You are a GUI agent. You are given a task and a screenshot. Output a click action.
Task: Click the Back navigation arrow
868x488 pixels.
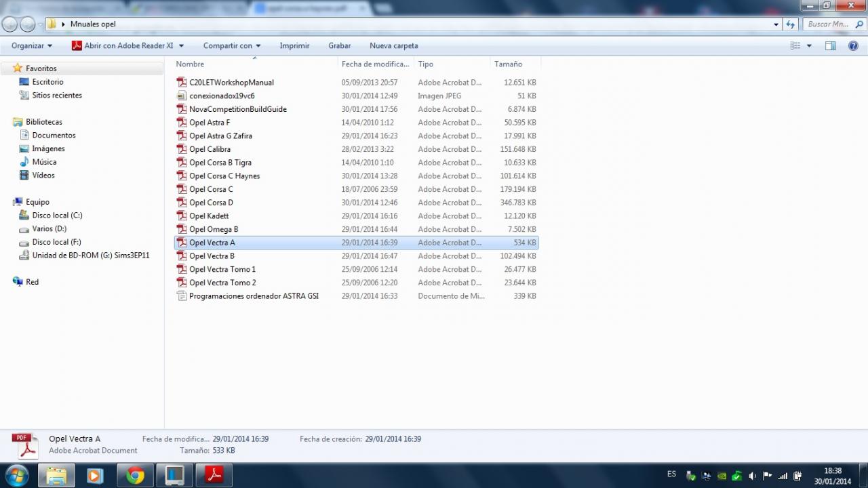pyautogui.click(x=9, y=24)
